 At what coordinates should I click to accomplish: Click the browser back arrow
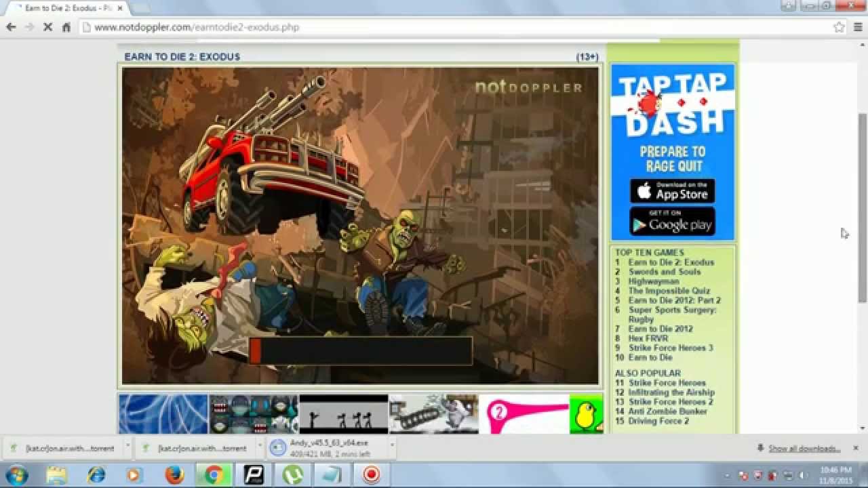click(11, 27)
